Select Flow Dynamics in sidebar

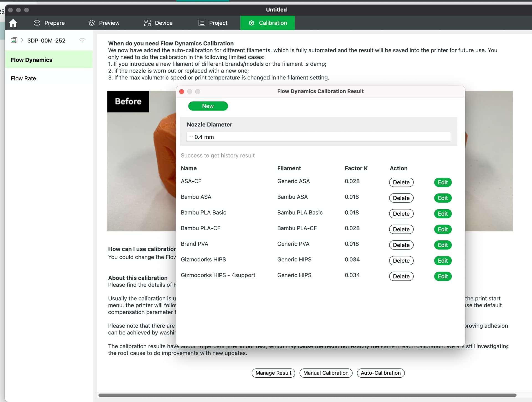(49, 60)
